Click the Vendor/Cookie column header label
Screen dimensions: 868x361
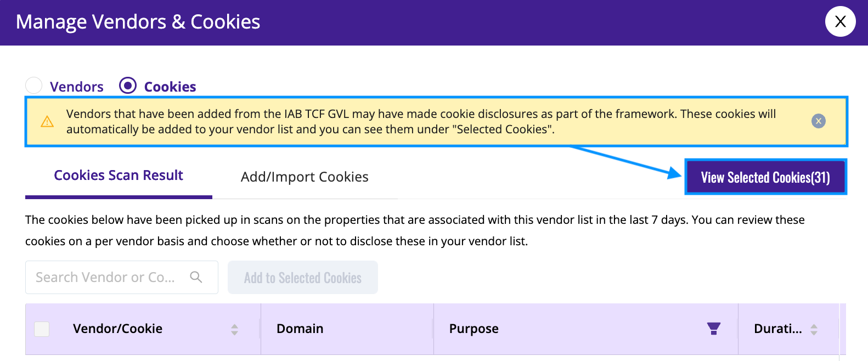[117, 329]
